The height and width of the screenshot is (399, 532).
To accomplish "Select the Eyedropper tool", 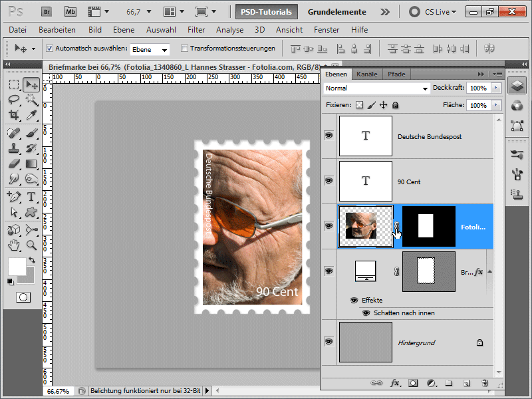I will click(31, 115).
